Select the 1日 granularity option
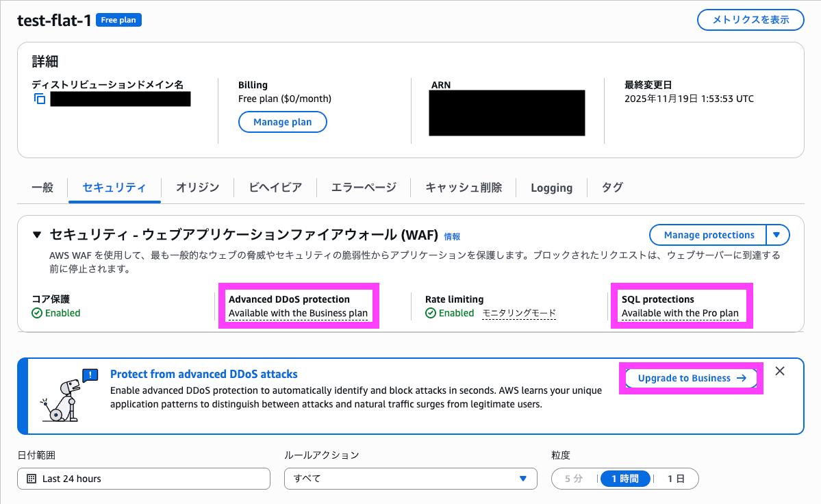 (677, 478)
